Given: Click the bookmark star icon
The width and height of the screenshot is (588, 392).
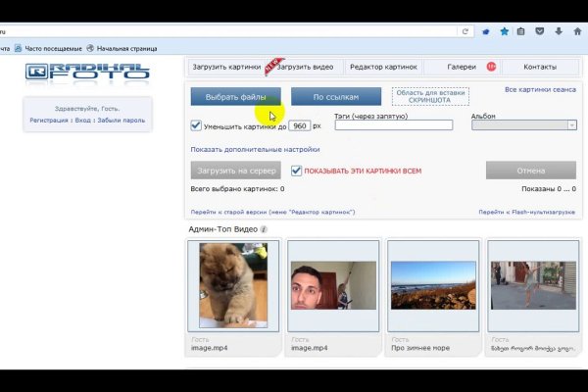Looking at the screenshot, I should [504, 31].
